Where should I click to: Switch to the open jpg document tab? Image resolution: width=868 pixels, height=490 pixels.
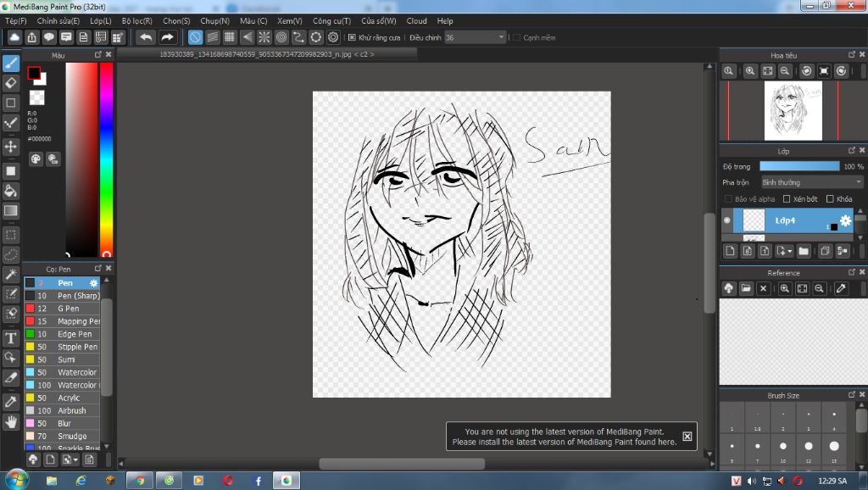267,54
